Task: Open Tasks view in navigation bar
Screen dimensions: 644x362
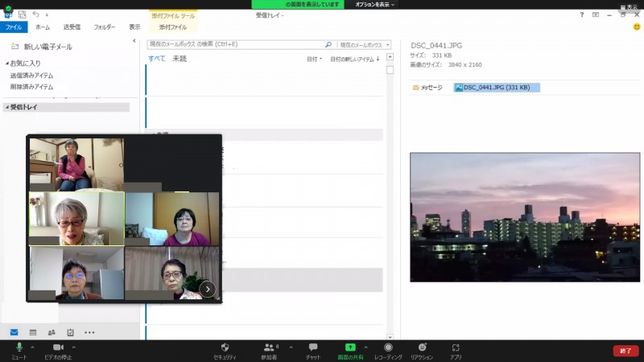Action: coord(70,332)
